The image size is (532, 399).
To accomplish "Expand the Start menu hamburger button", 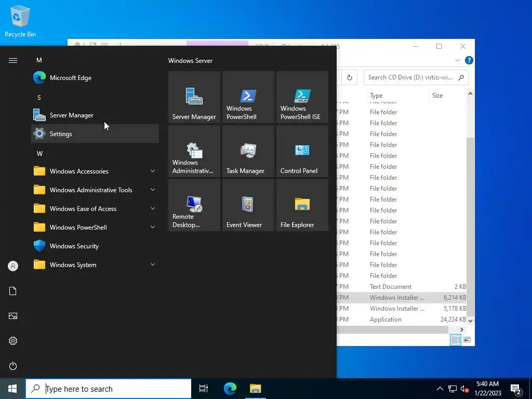I will [x=13, y=60].
